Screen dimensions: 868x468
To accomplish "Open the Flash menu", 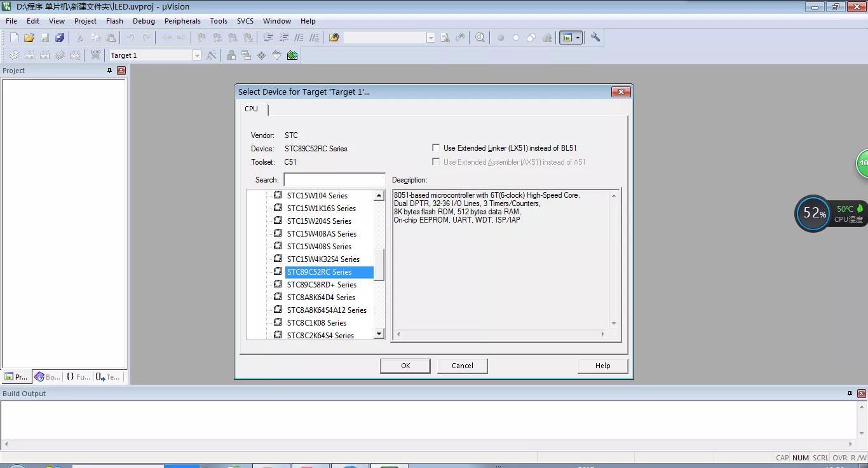I will tap(114, 21).
